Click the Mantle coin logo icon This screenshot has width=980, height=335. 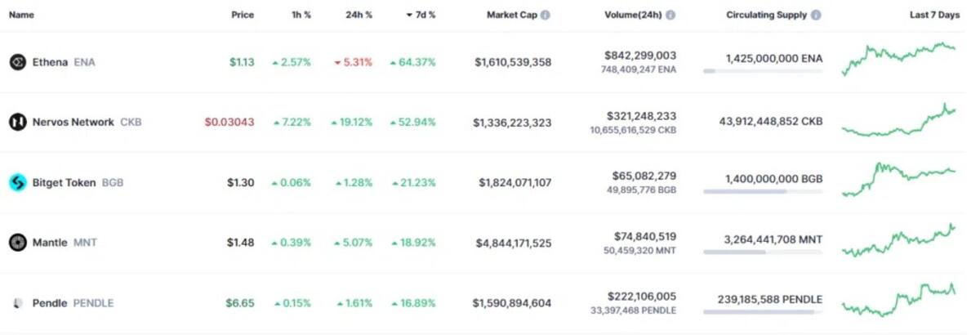[17, 243]
